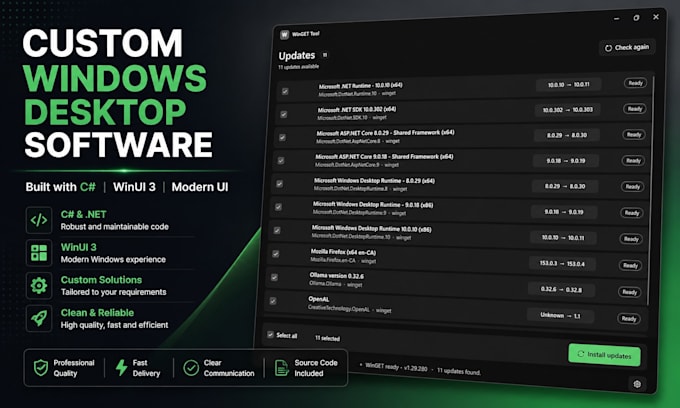Click Ready badge for Desktop Runtime 8.0.29
This screenshot has width=680, height=408.
633,187
